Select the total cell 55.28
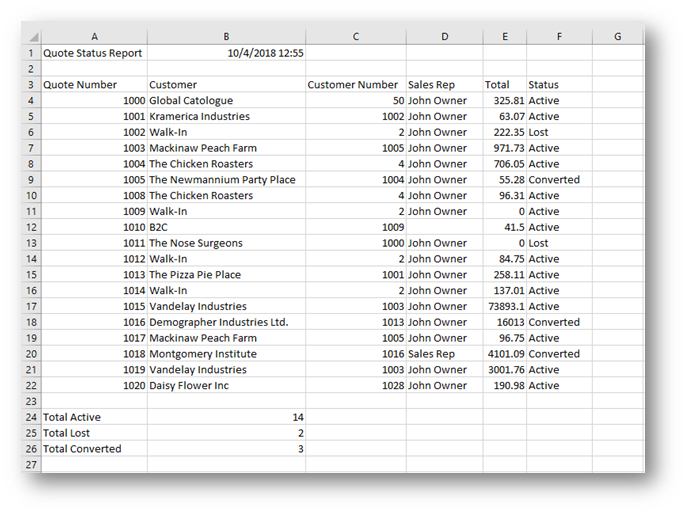Image resolution: width=687 pixels, height=515 pixels. click(x=505, y=179)
